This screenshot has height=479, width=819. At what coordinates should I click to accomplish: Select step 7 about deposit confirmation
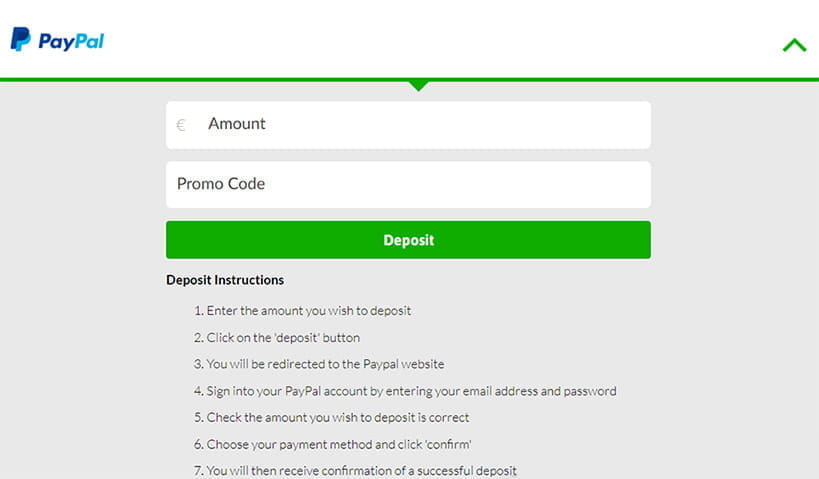[x=355, y=471]
